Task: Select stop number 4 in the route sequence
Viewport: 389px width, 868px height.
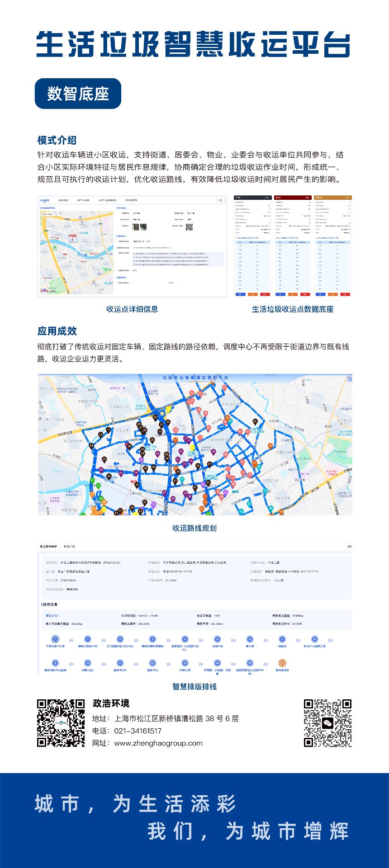Action: click(x=185, y=639)
